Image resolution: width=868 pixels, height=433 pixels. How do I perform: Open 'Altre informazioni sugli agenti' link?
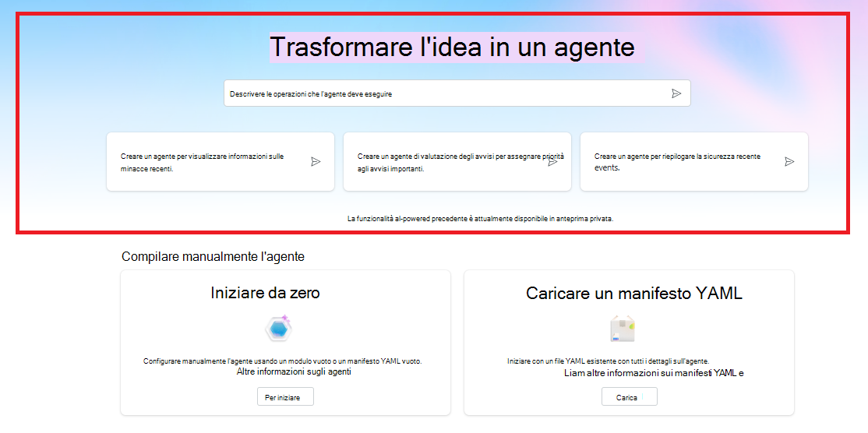coord(294,372)
